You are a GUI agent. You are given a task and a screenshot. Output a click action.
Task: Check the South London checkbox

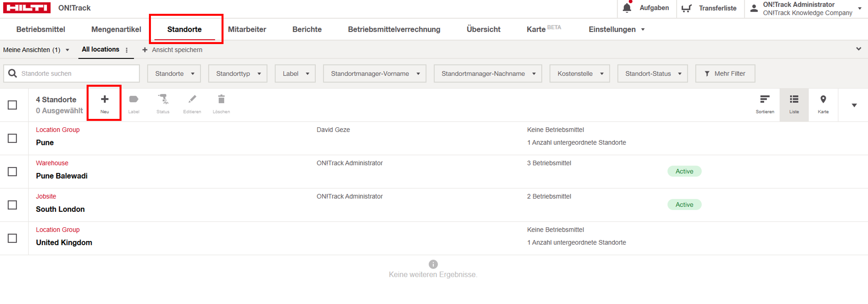(x=12, y=205)
